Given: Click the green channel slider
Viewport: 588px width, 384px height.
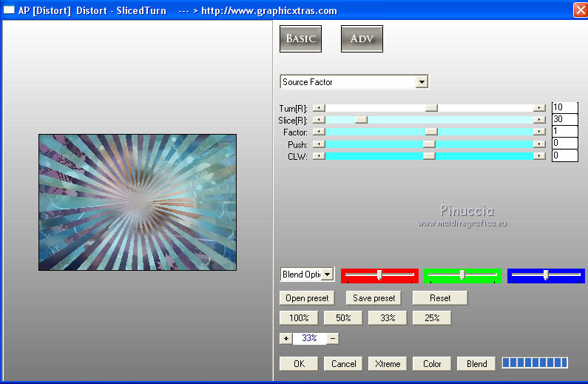Looking at the screenshot, I should tap(462, 276).
